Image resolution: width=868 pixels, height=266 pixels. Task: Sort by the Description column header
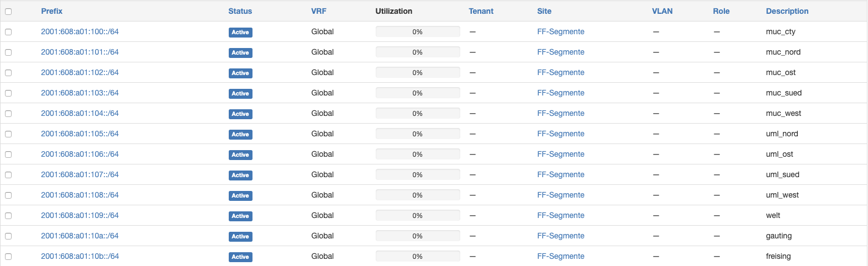(x=787, y=11)
